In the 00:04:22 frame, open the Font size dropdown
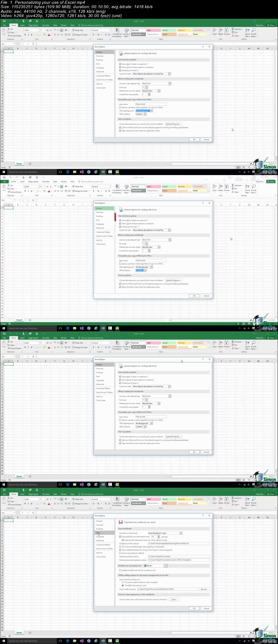278x644 pixels. coord(146,244)
